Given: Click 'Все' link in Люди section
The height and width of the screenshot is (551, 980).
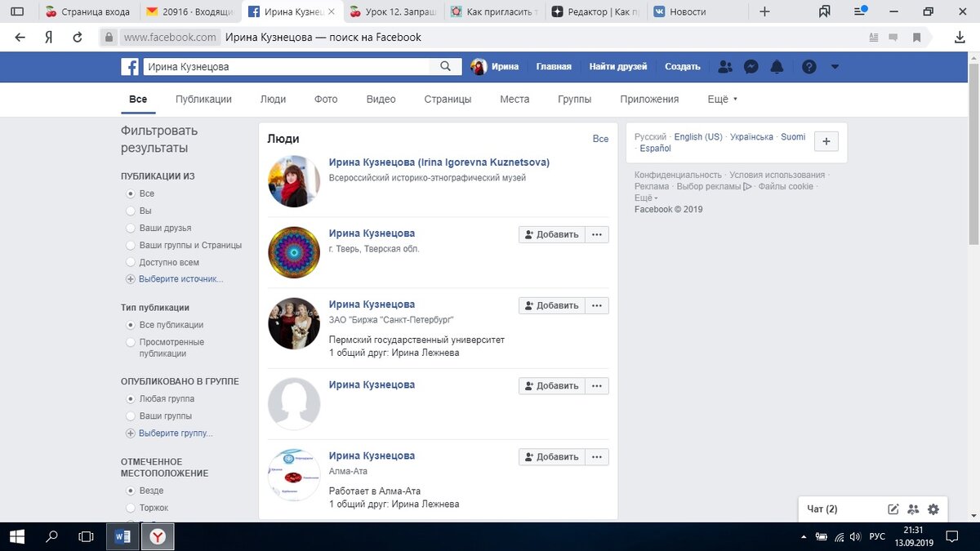Looking at the screenshot, I should click(600, 139).
